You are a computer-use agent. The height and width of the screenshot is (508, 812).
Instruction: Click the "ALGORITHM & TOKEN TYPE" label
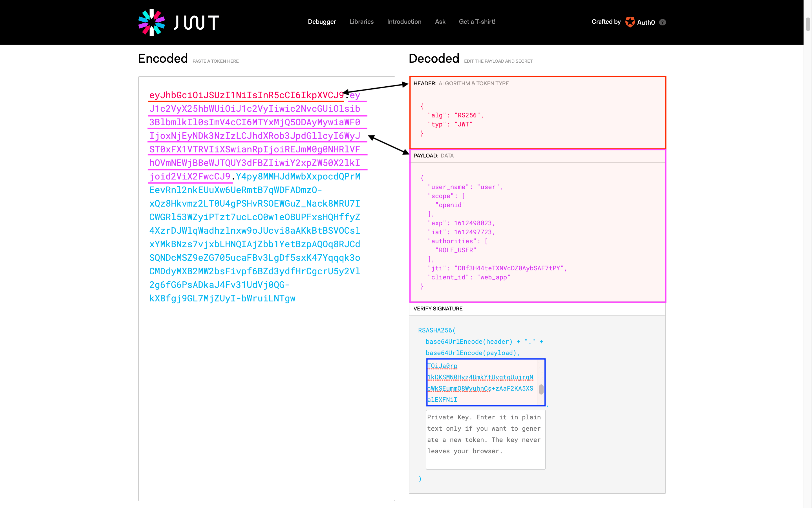pyautogui.click(x=473, y=83)
